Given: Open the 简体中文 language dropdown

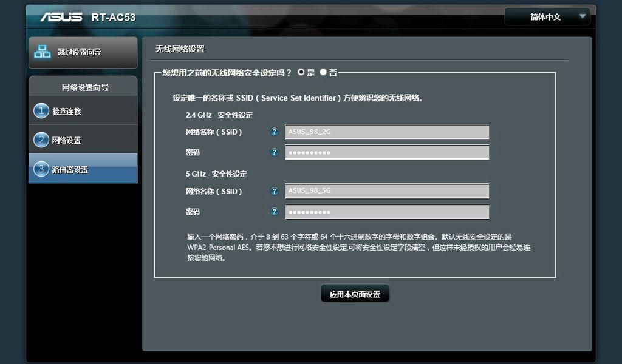Looking at the screenshot, I should (547, 17).
